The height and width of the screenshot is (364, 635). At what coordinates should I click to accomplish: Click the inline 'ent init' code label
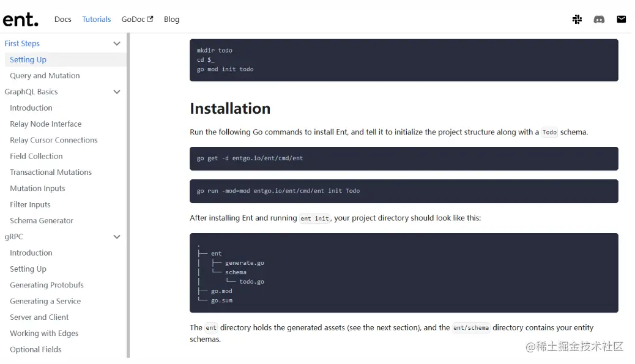[x=314, y=218]
